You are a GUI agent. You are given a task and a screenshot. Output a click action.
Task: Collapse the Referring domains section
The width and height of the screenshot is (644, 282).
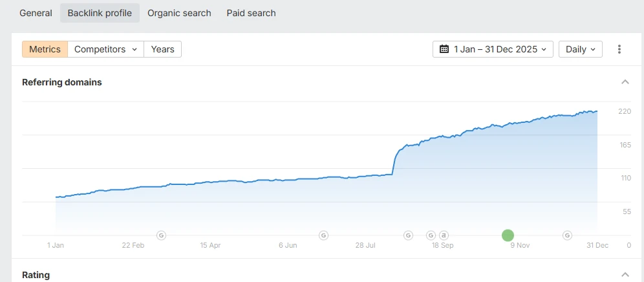click(625, 81)
